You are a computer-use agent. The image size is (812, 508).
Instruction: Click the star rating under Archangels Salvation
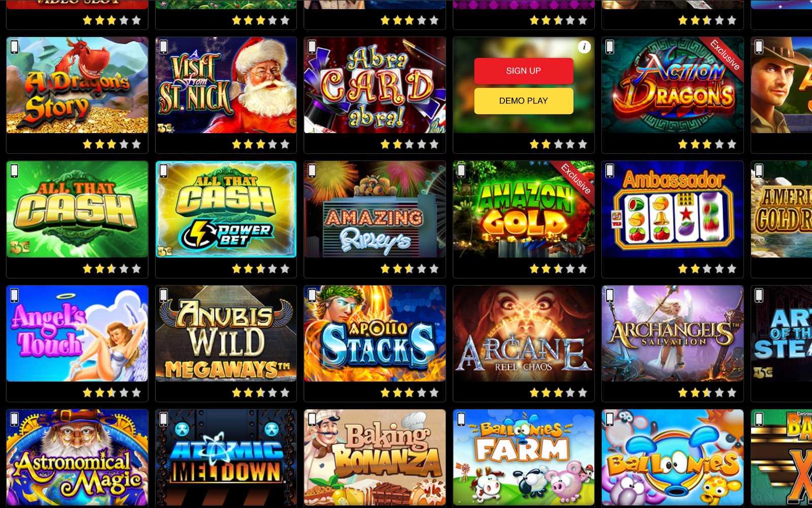click(707, 392)
